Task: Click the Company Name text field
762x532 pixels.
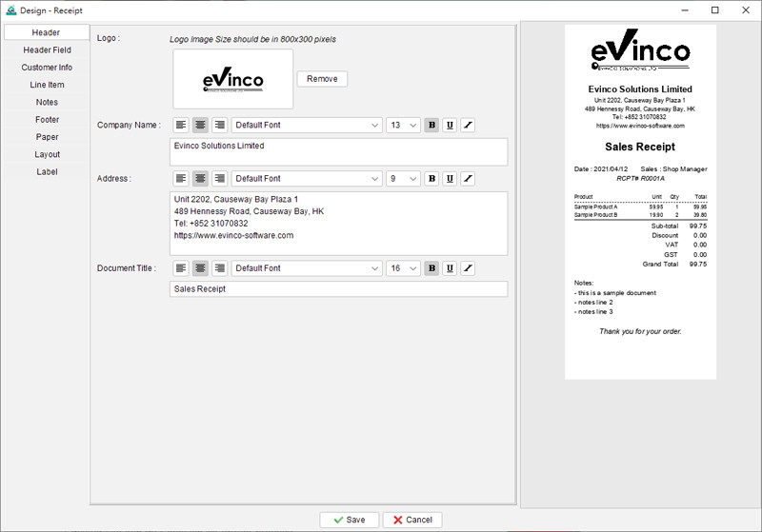Action: coord(339,152)
